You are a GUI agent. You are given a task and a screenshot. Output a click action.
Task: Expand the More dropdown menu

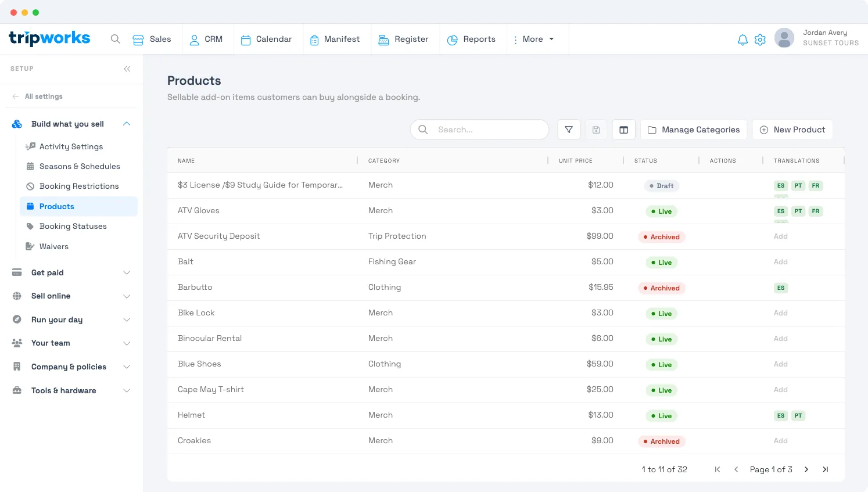(x=534, y=39)
